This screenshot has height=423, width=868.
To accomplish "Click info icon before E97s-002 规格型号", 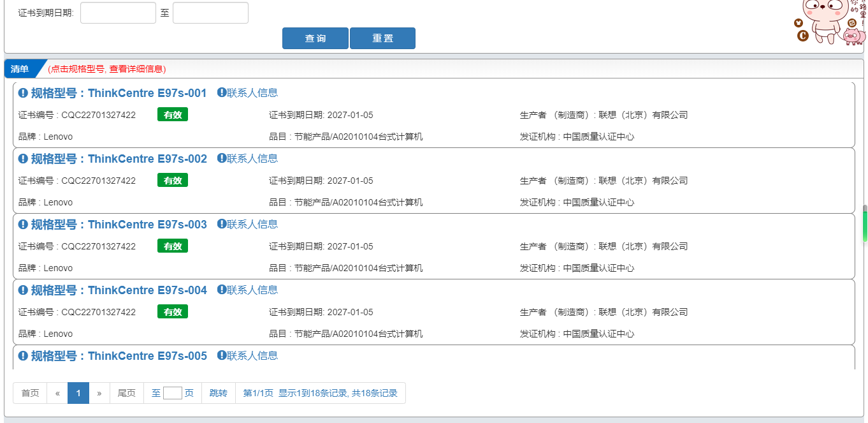I will click(x=23, y=159).
